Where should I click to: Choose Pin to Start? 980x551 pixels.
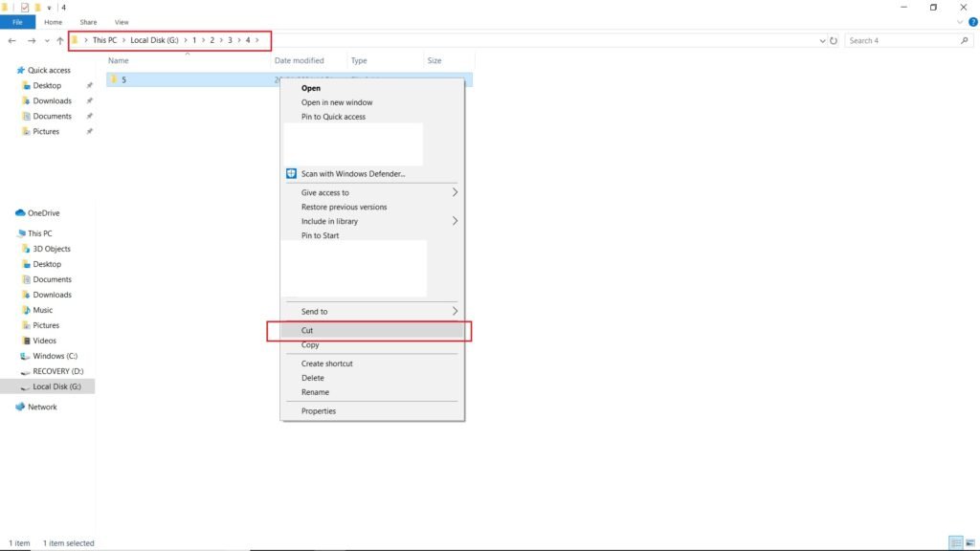(320, 235)
